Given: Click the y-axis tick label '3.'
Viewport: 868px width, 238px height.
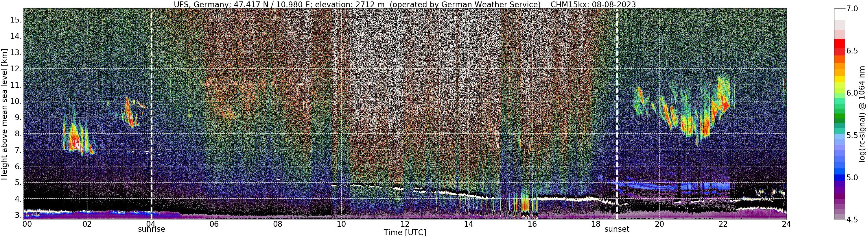Looking at the screenshot, I should pyautogui.click(x=18, y=215).
